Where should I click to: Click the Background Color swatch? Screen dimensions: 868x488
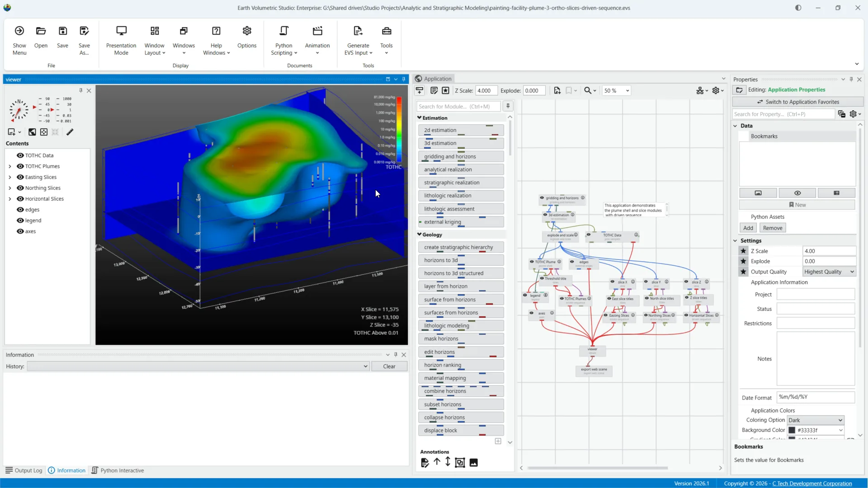pyautogui.click(x=792, y=430)
